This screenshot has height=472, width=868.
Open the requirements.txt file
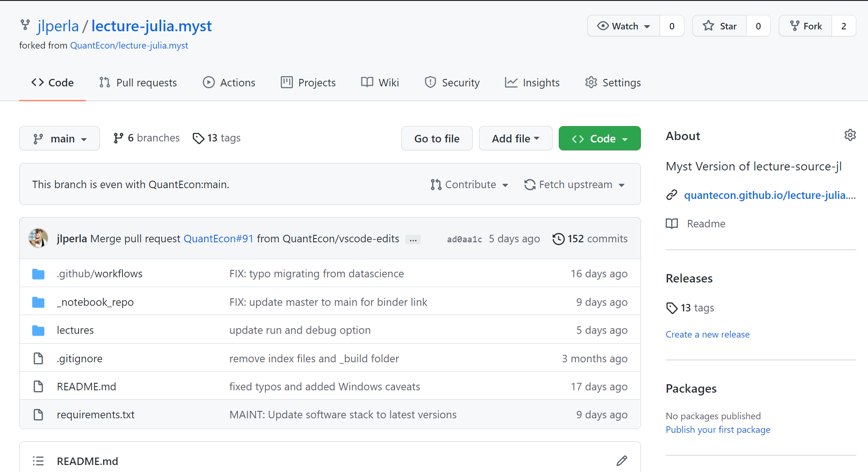95,415
